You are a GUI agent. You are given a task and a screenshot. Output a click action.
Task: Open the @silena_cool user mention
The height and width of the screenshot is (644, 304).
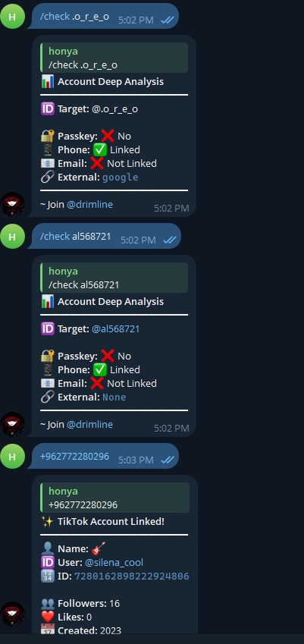point(114,562)
